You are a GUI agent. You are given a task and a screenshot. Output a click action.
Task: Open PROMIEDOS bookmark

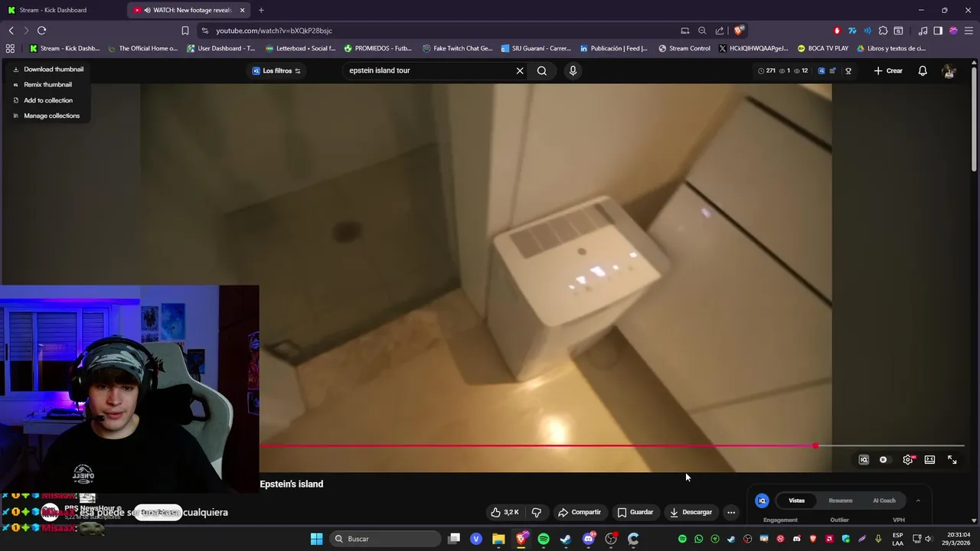click(x=378, y=48)
